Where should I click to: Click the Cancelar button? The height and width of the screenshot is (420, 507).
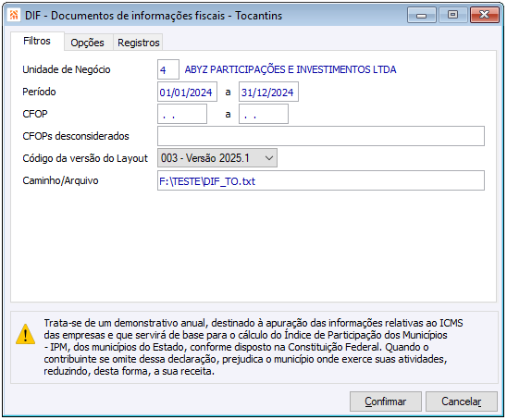tap(462, 401)
